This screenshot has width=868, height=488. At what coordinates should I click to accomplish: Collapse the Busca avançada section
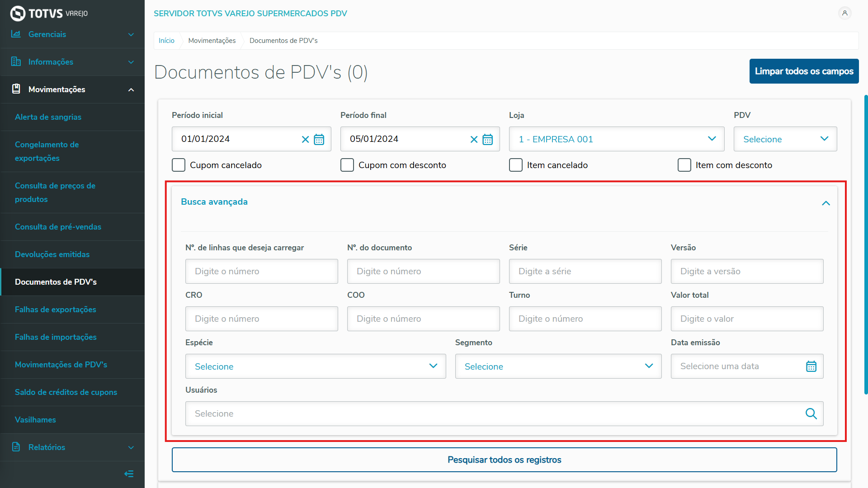(826, 203)
